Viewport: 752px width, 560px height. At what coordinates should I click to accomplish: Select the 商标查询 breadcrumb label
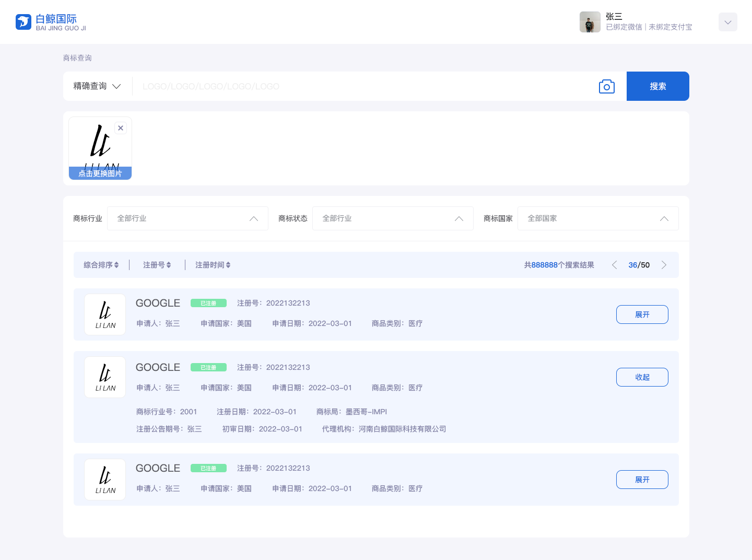tap(77, 58)
